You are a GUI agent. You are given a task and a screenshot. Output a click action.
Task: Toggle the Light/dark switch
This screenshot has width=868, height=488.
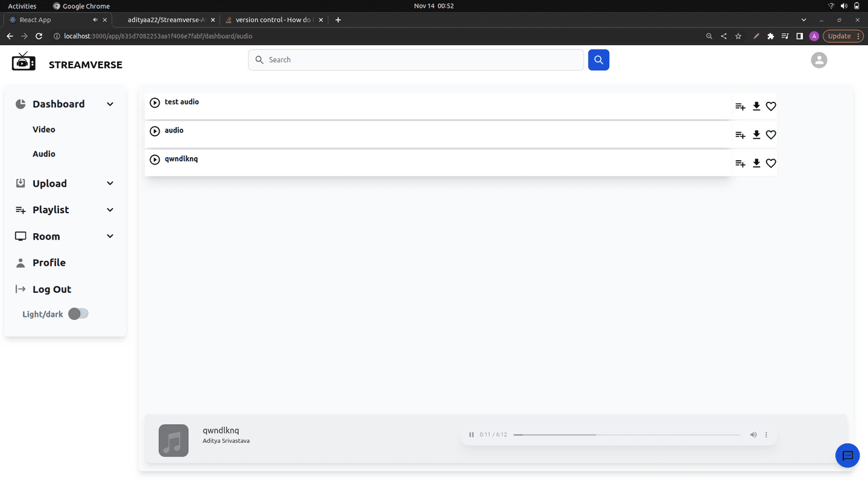(78, 313)
